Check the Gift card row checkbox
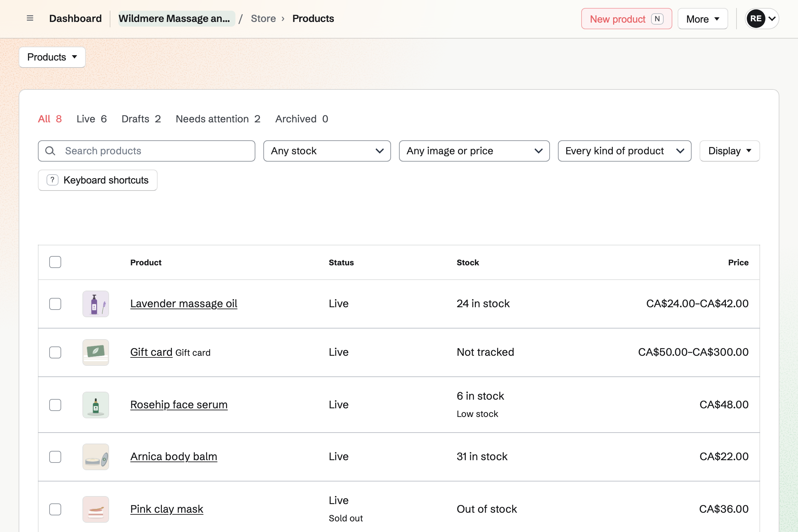 pos(55,352)
